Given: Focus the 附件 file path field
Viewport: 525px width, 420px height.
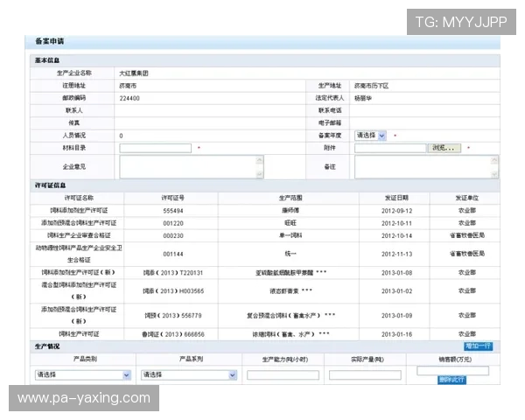Looking at the screenshot, I should click(x=390, y=148).
